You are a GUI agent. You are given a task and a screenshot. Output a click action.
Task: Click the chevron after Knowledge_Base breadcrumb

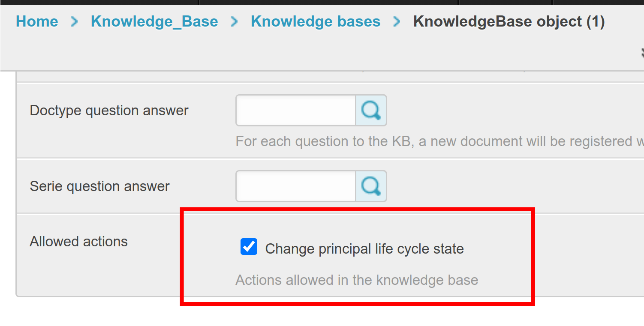pyautogui.click(x=234, y=21)
